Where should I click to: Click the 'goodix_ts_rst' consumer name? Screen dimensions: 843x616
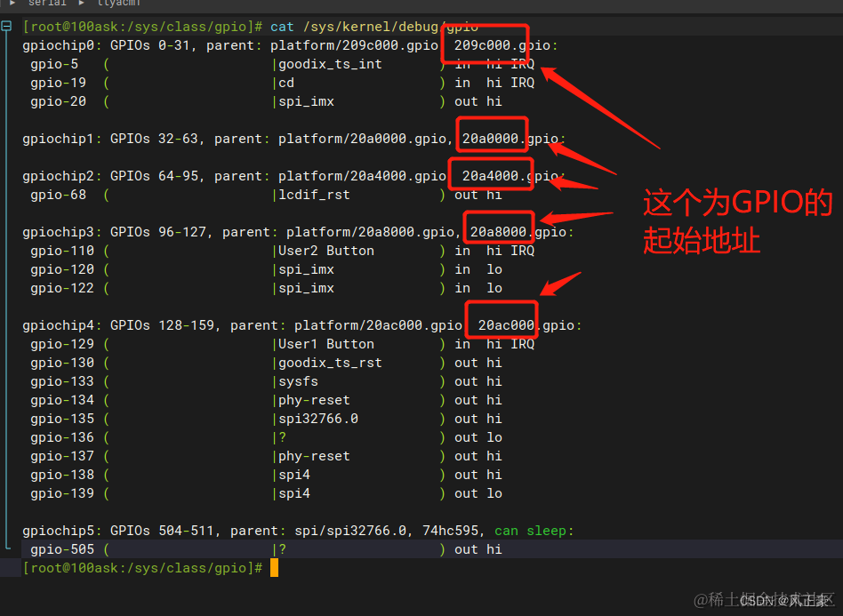(330, 363)
